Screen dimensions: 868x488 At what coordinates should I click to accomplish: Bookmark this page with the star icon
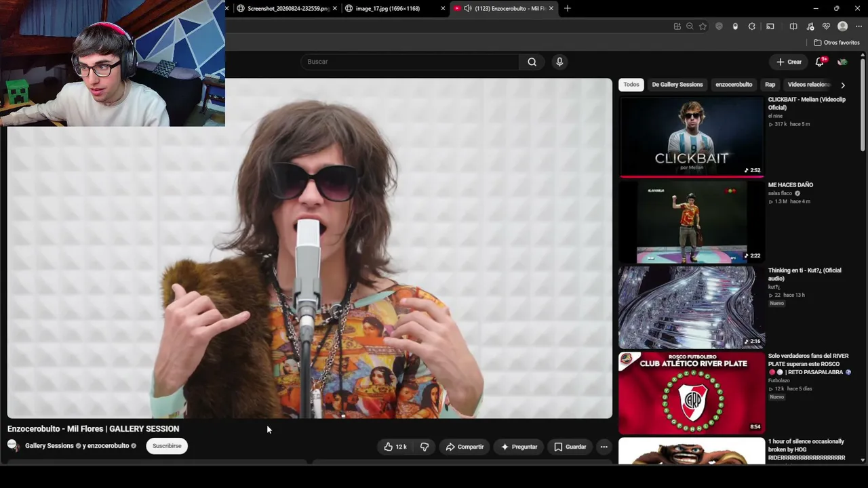(x=703, y=26)
